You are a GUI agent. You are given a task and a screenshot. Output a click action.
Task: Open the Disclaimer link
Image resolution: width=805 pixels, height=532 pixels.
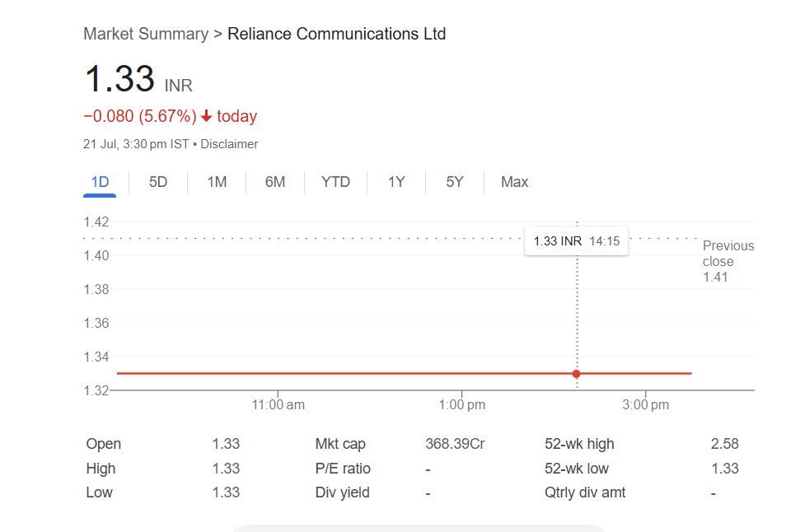(x=229, y=144)
